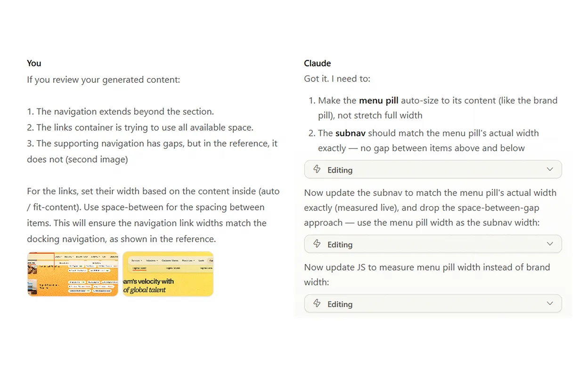The width and height of the screenshot is (588, 368).
Task: Open the yellow 'global talent' reference thumbnail
Action: pyautogui.click(x=168, y=274)
